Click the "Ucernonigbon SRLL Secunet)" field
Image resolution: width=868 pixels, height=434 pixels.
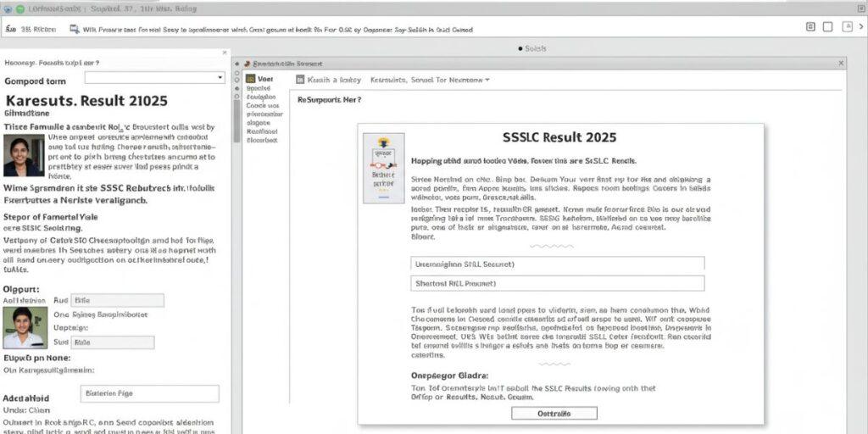558,264
